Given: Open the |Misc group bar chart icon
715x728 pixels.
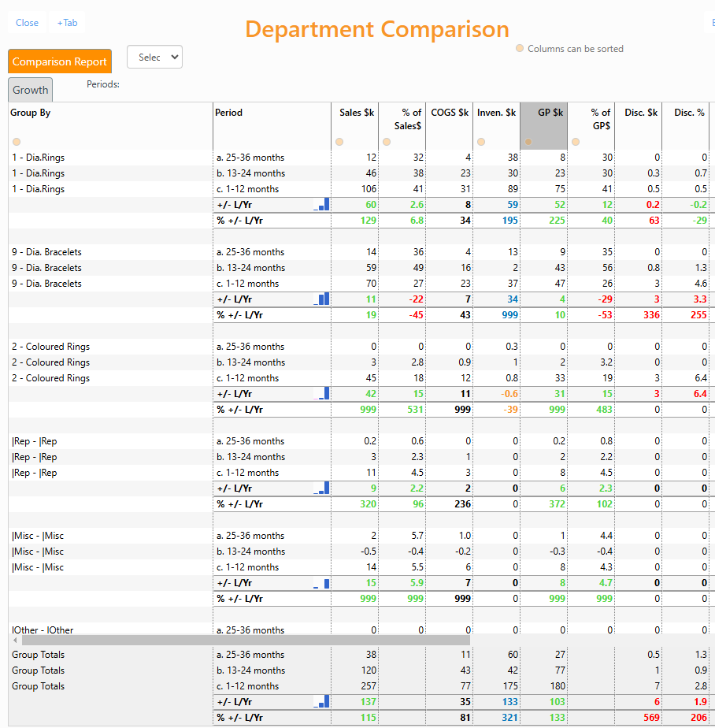Looking at the screenshot, I should 321,583.
